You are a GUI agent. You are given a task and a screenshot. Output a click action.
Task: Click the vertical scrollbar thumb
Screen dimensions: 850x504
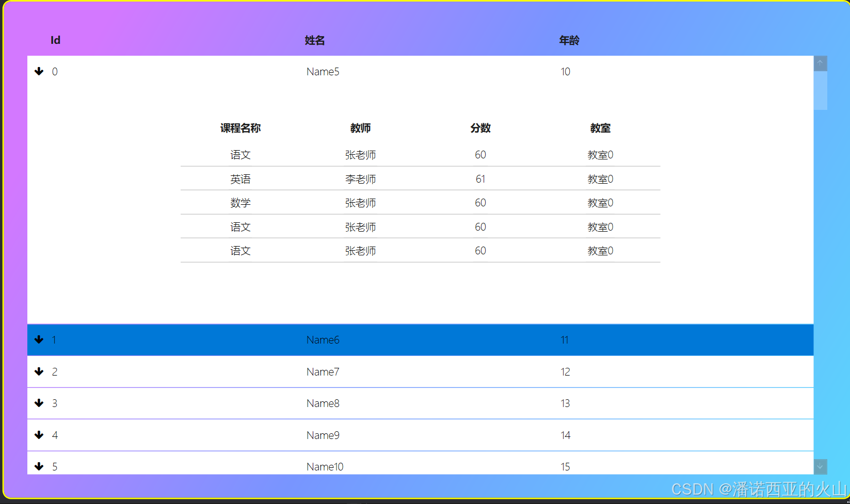point(820,90)
